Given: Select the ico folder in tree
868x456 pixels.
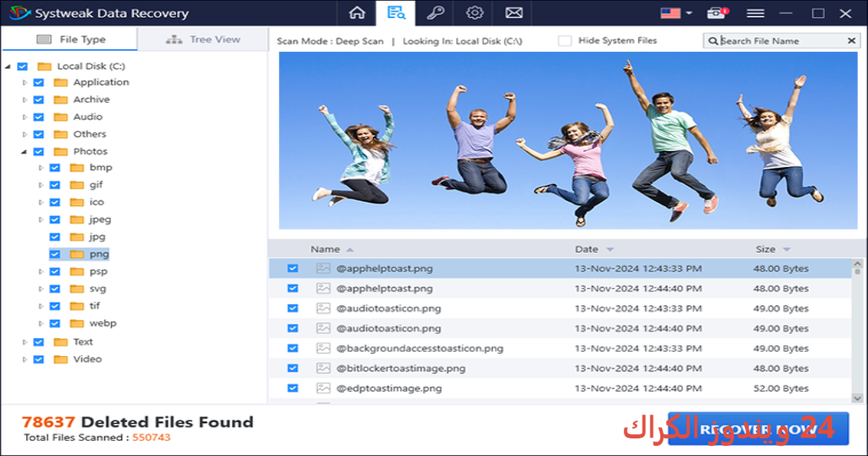Looking at the screenshot, I should click(97, 202).
